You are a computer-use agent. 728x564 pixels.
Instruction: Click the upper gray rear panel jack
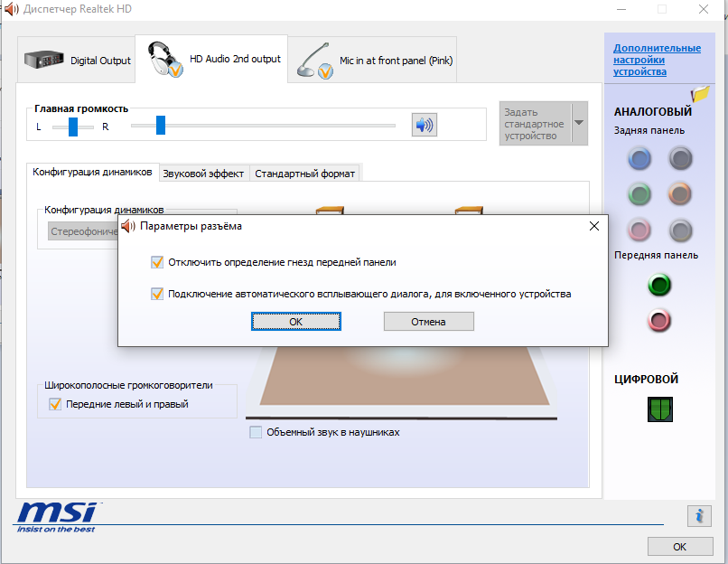pyautogui.click(x=680, y=159)
